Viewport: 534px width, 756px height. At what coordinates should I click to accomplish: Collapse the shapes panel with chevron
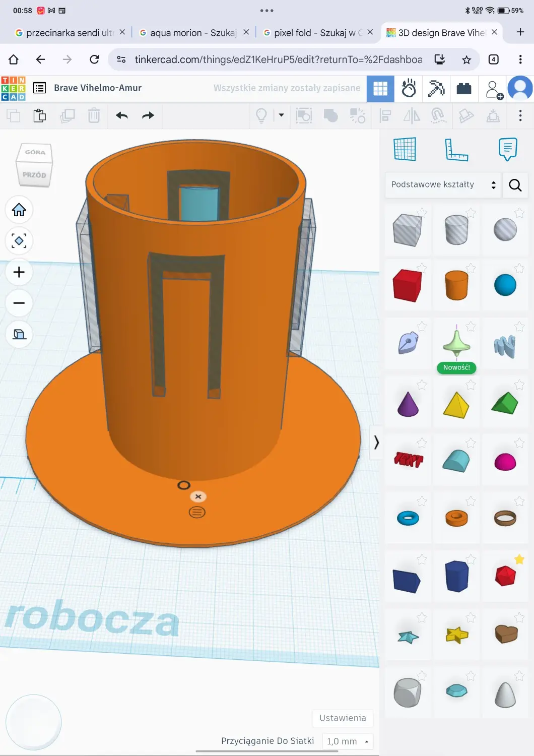pos(376,443)
